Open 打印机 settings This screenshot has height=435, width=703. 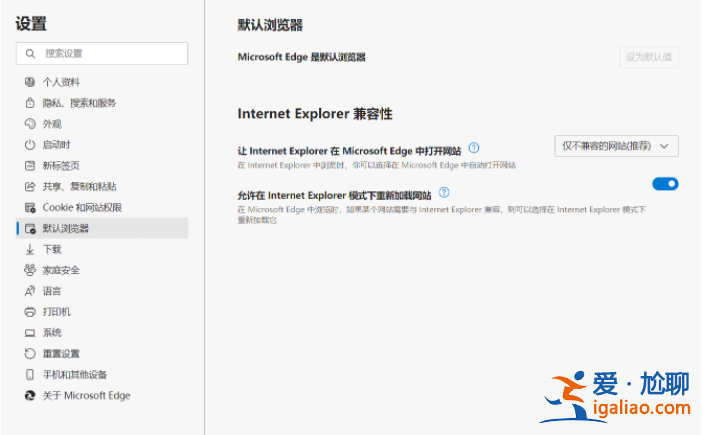(102, 312)
